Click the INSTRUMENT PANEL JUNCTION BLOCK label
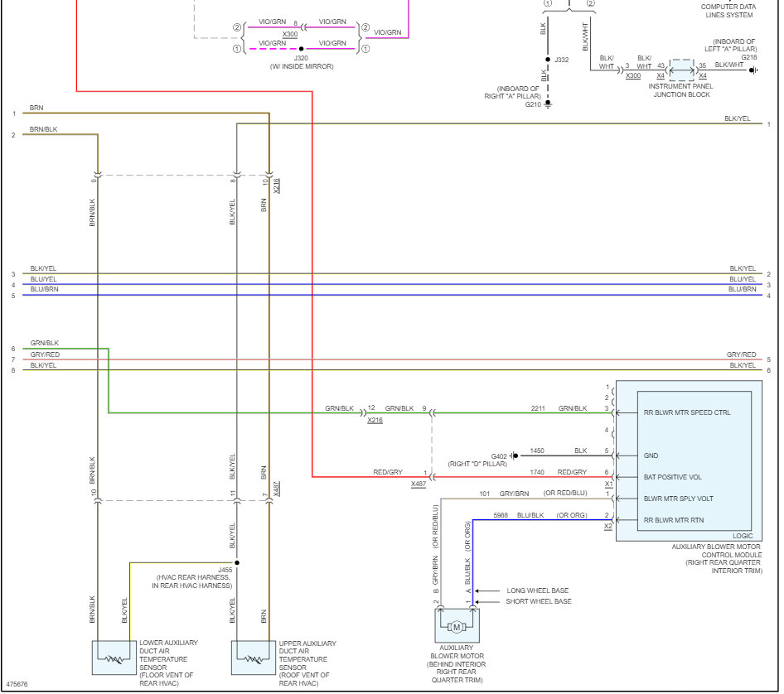The image size is (784, 694). [x=681, y=90]
